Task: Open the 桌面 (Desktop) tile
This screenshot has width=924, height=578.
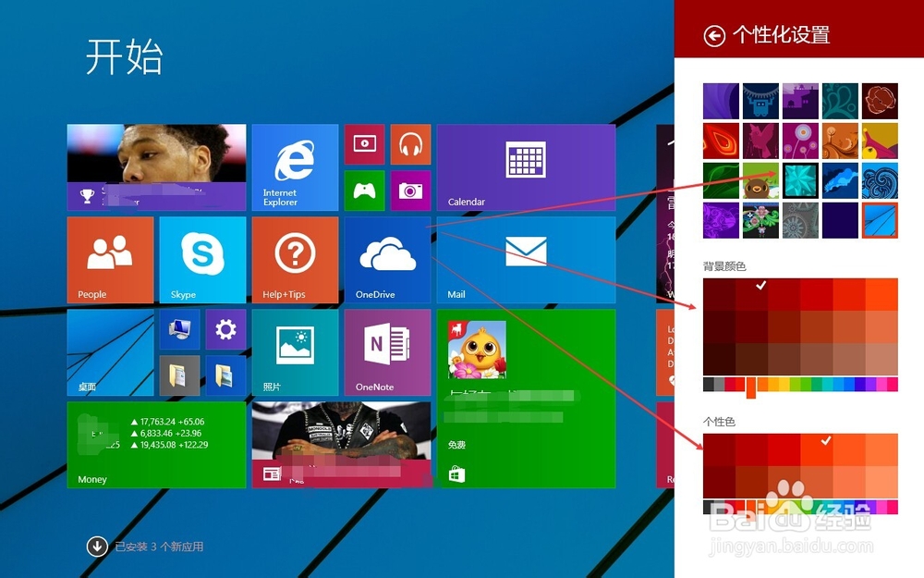Action: tap(109, 351)
